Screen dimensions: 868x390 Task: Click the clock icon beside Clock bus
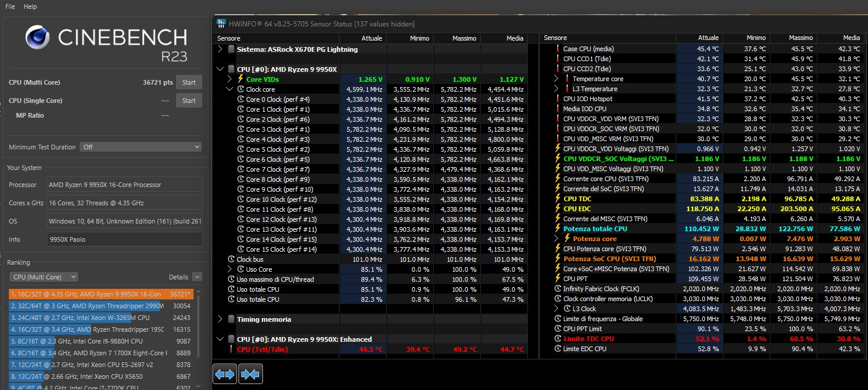(231, 259)
